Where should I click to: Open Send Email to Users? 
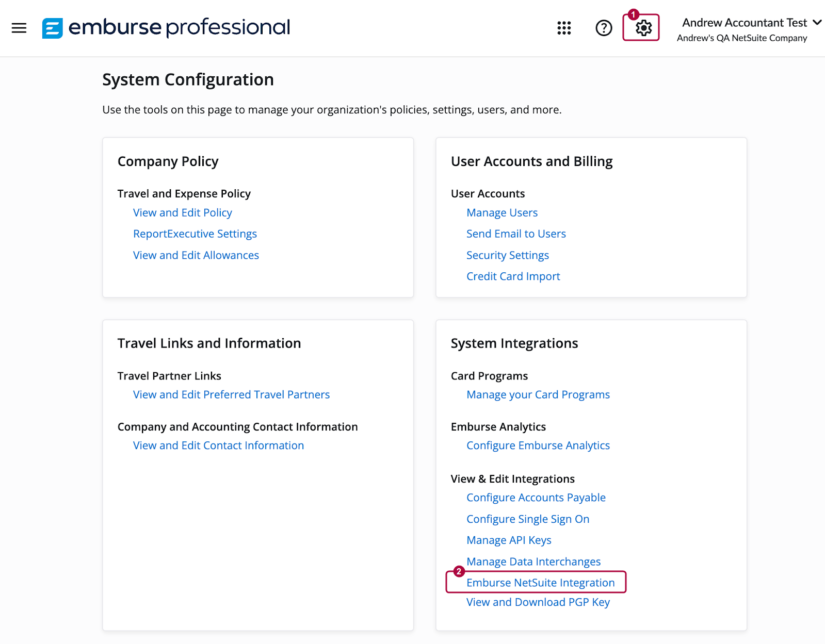[x=516, y=234]
